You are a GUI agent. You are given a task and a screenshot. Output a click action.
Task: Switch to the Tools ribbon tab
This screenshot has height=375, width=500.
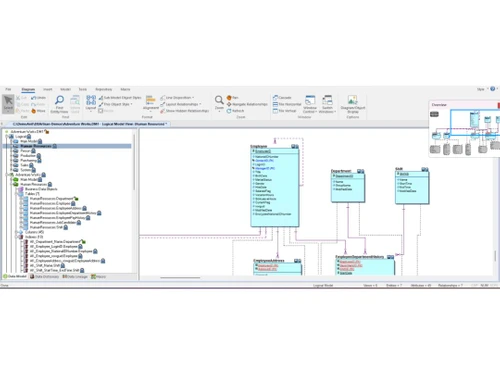tap(83, 89)
